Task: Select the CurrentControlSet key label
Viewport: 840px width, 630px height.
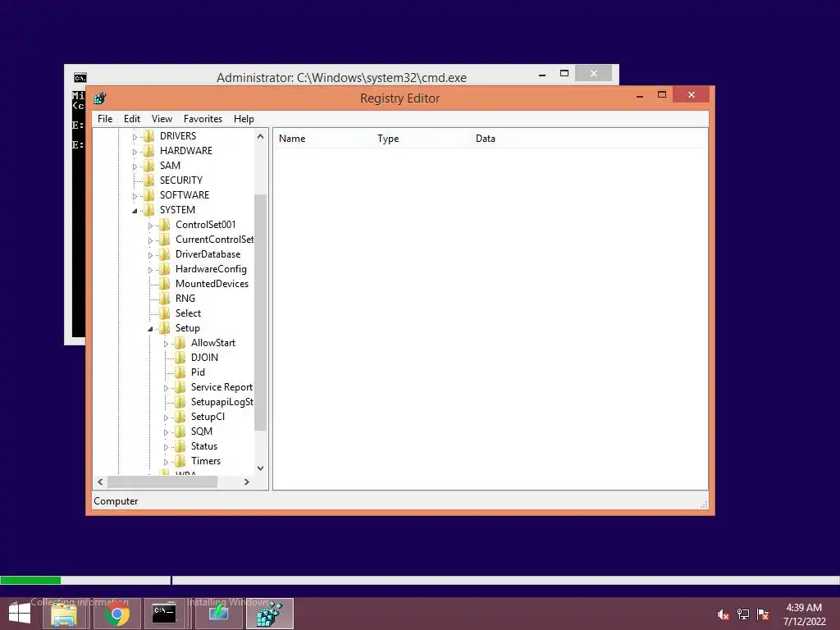Action: pyautogui.click(x=214, y=240)
